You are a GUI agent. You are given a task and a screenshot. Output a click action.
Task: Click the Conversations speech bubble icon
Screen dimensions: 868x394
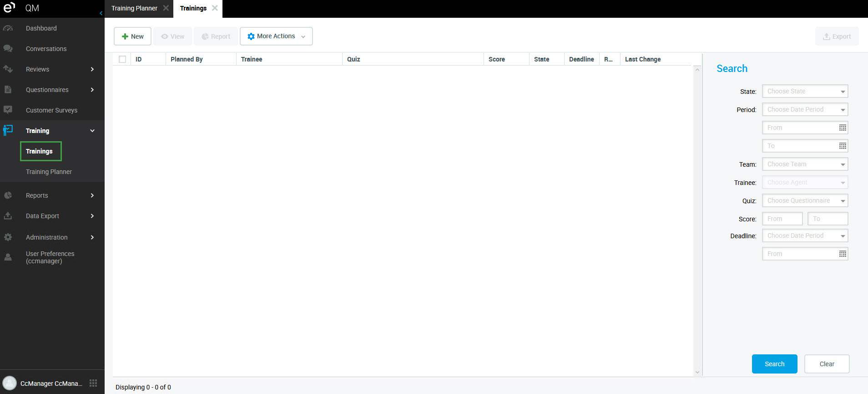(x=8, y=49)
